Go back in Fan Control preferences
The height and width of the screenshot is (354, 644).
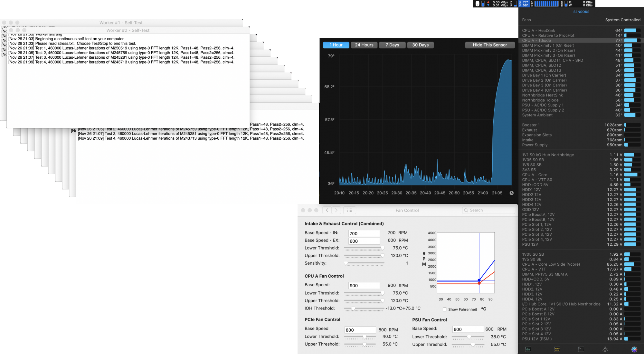coord(327,210)
